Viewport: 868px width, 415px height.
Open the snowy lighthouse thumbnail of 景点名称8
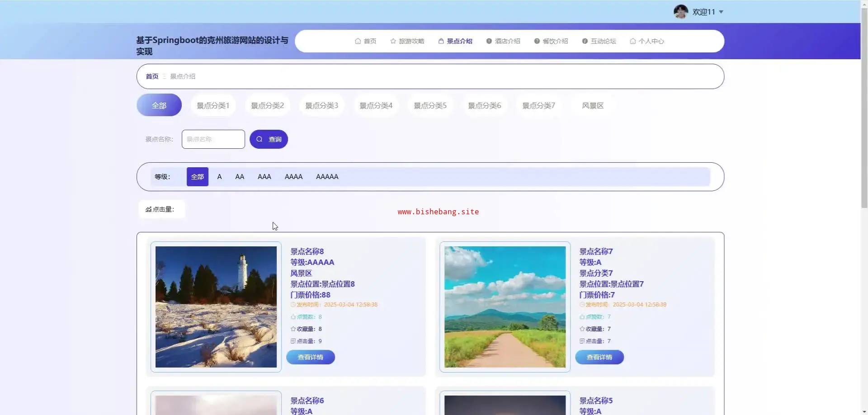[216, 307]
